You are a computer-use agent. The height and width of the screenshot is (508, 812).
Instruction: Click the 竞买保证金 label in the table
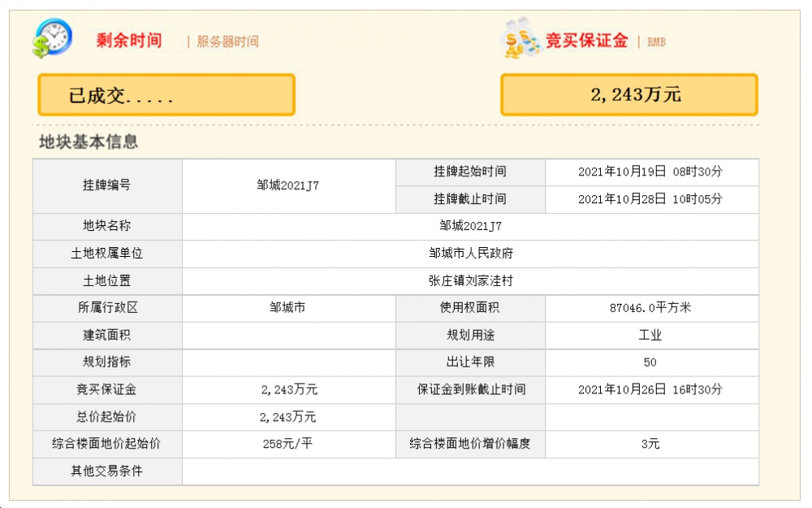click(107, 390)
